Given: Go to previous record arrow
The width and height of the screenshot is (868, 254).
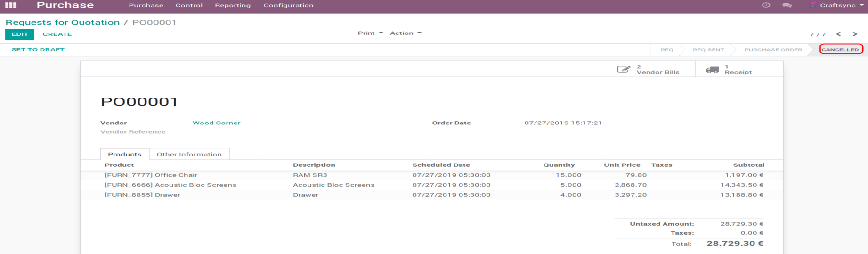Looking at the screenshot, I should pyautogui.click(x=838, y=34).
